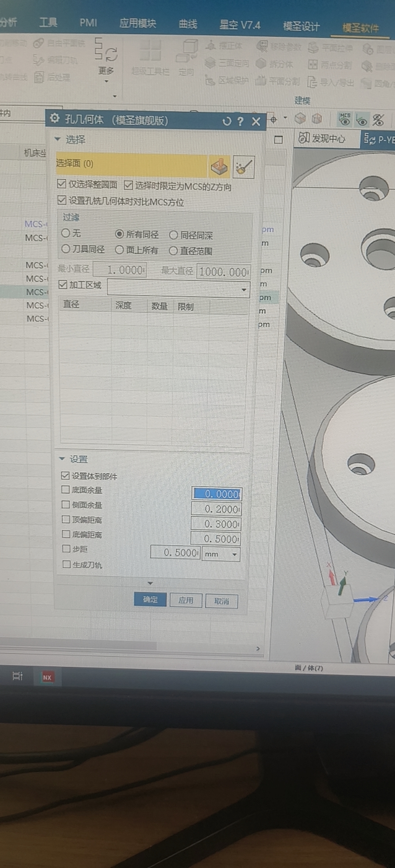
Task: Toggle 选择时限定为MCS的Z方向 checkbox
Action: 128,186
